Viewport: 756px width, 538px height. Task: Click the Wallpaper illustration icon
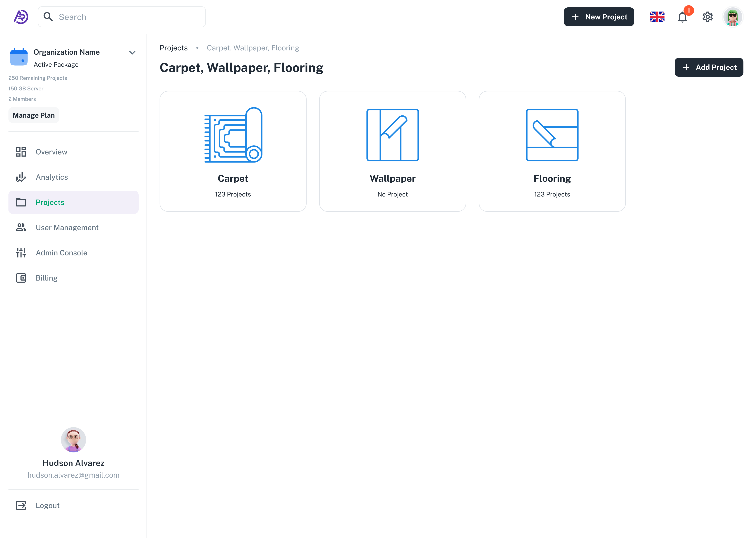[392, 135]
